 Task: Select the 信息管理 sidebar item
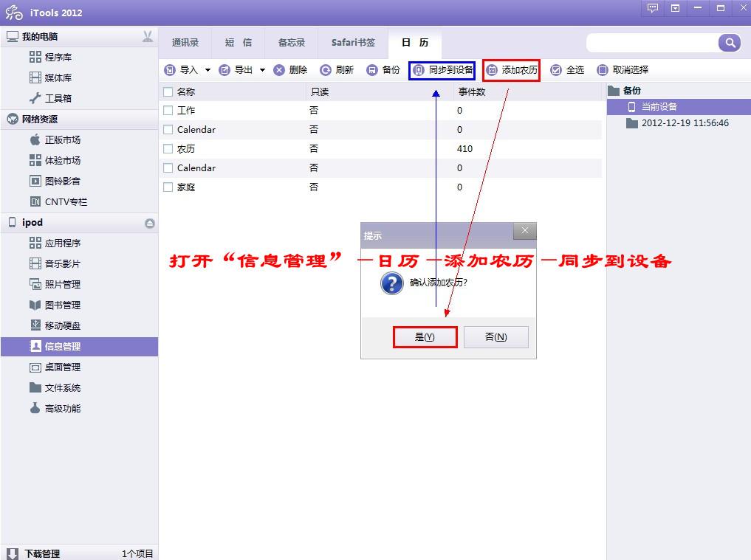[63, 346]
